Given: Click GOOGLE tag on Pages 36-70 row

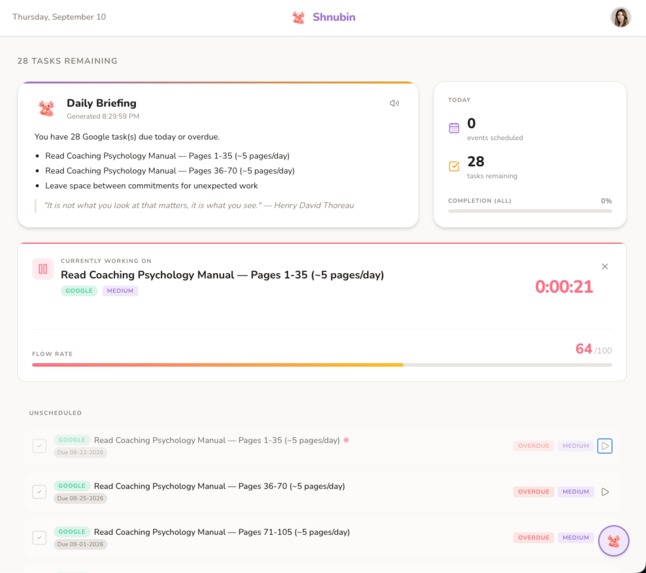Looking at the screenshot, I should coord(72,486).
